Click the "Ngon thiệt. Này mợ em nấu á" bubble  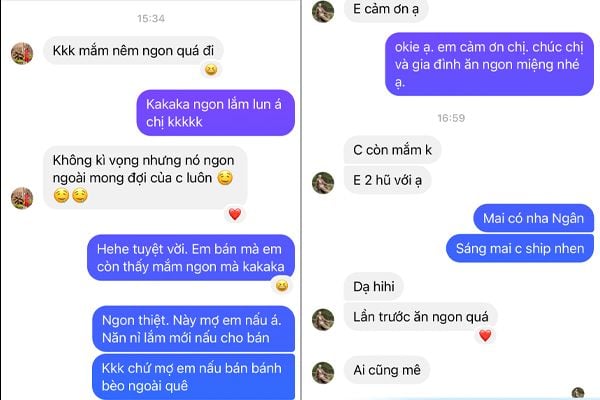click(194, 329)
